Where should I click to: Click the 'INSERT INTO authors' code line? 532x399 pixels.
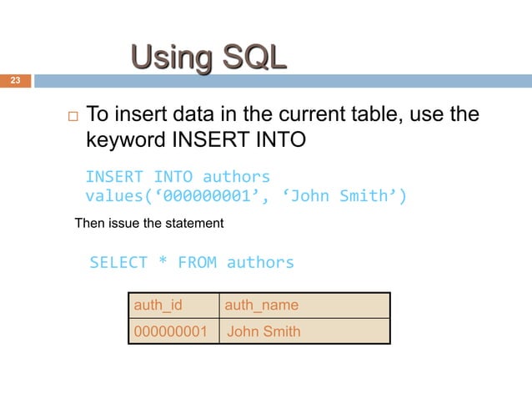[178, 177]
